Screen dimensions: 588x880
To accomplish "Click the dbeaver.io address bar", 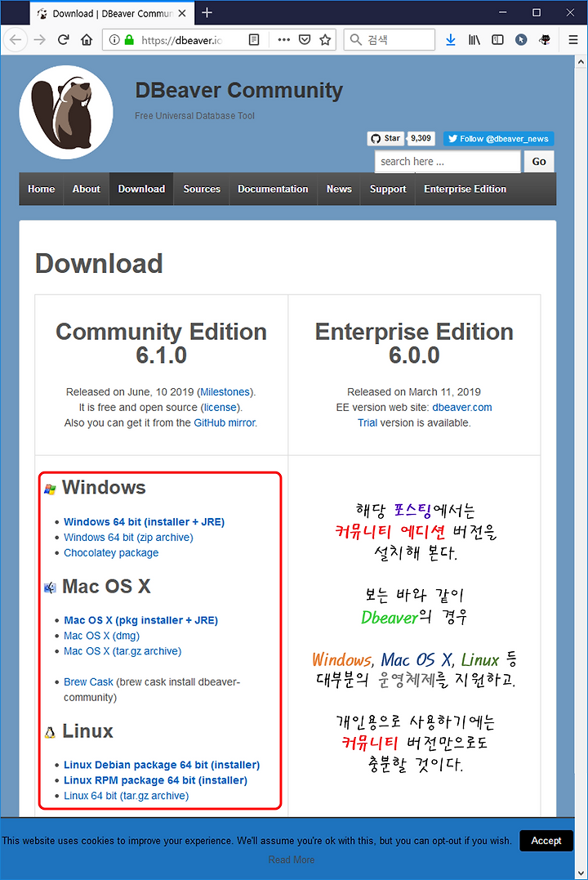I will click(182, 40).
